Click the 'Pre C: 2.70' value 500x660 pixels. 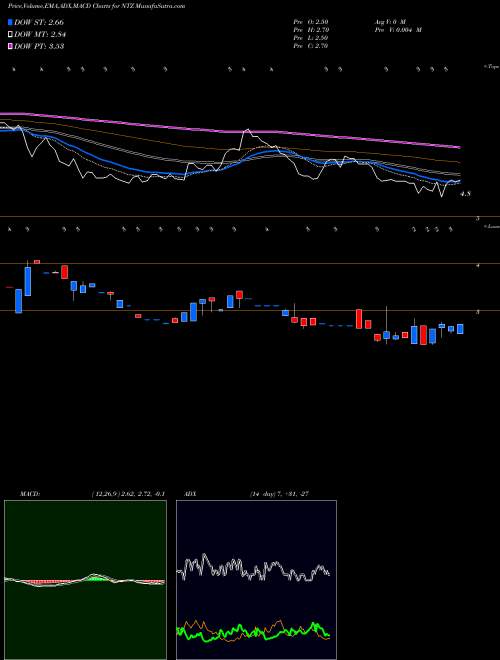311,46
